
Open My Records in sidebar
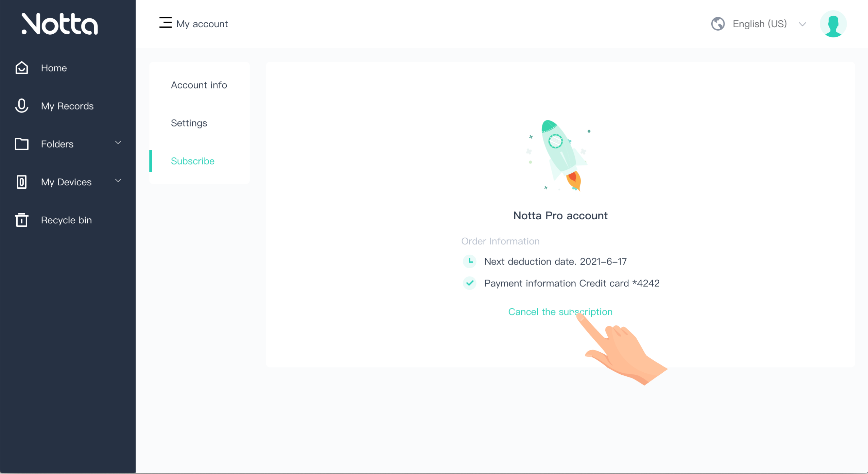tap(67, 106)
